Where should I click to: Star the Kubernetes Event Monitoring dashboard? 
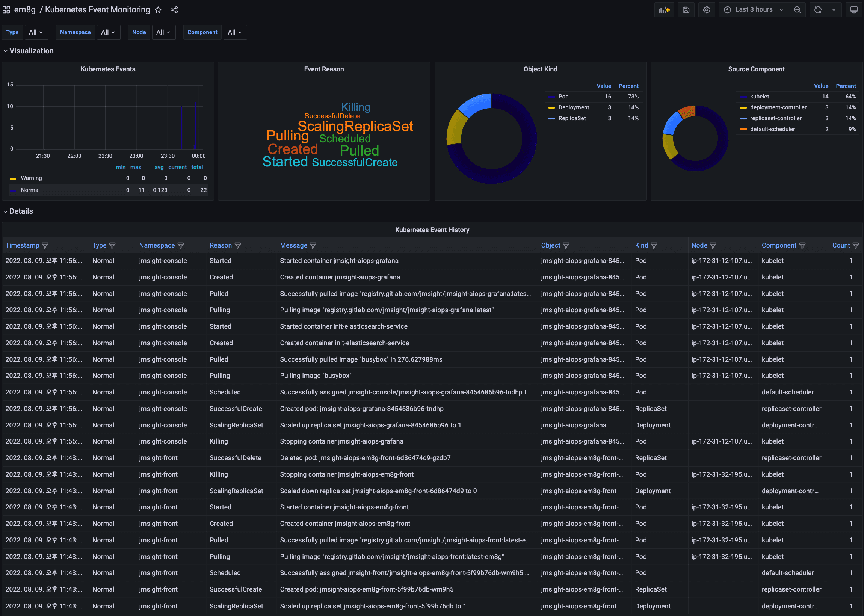(x=158, y=10)
